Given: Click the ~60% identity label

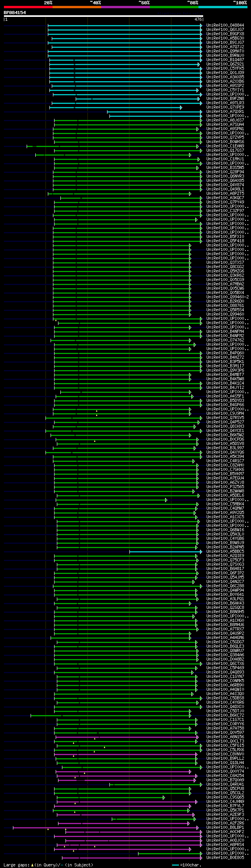Looking at the screenshot, I should tap(144, 3).
